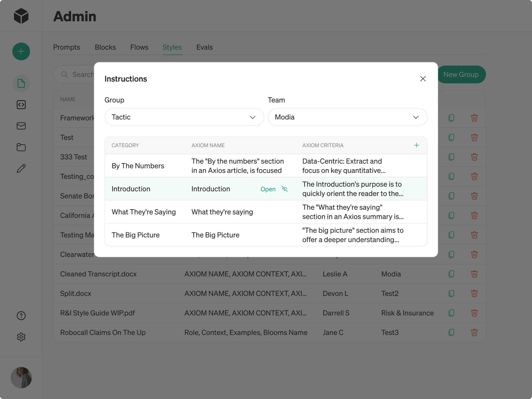Open the settings gear icon
This screenshot has width=532, height=399.
coord(21,337)
